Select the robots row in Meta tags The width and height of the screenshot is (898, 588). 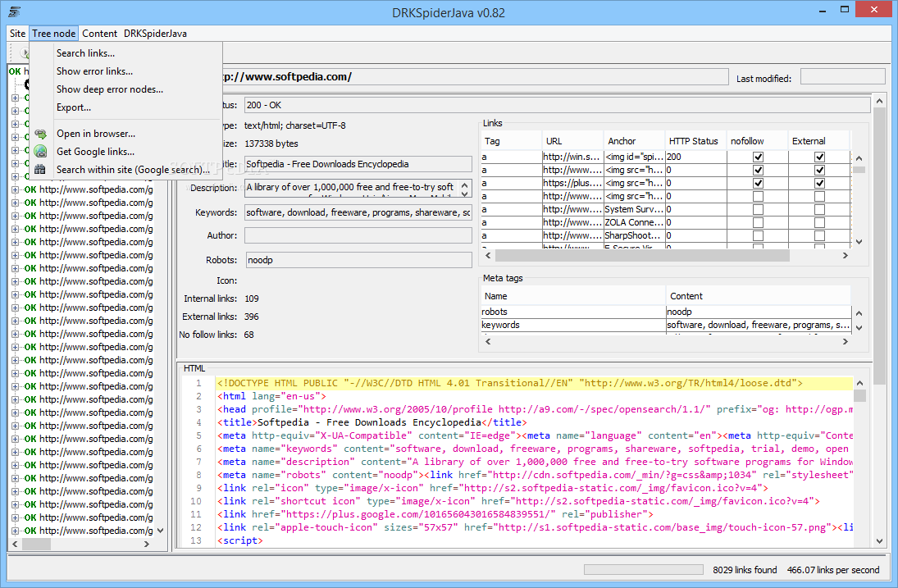click(666, 312)
